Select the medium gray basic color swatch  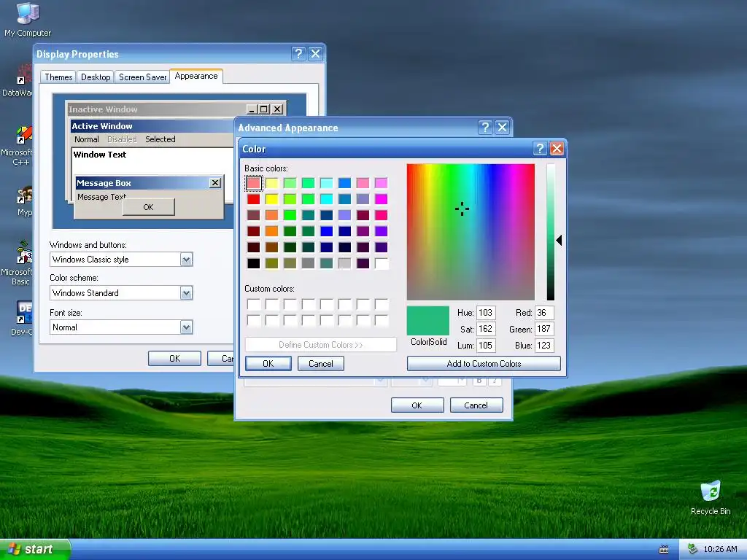[309, 263]
